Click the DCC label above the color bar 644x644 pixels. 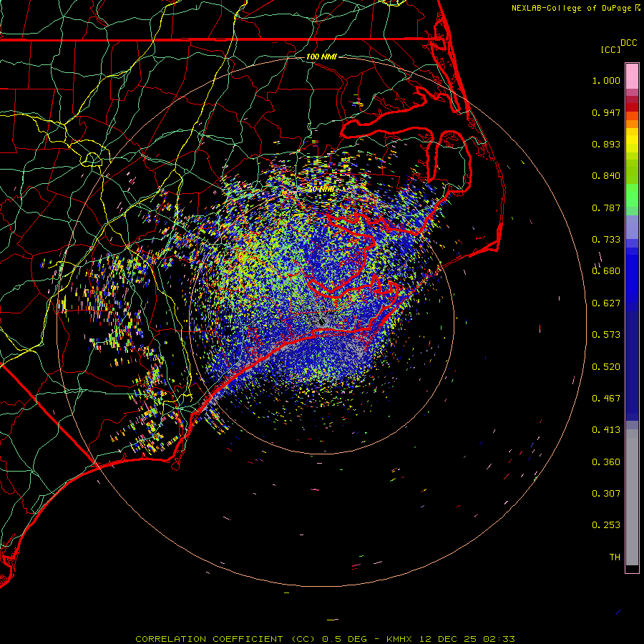tap(628, 43)
